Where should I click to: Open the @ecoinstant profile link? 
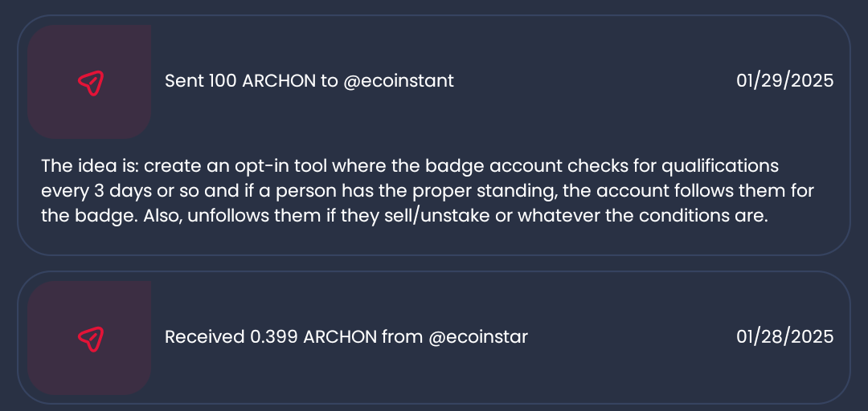(x=399, y=81)
